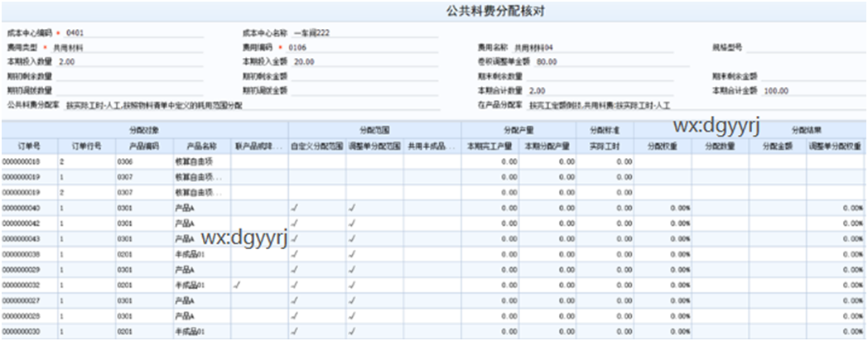
Task: Click the 本期合计数量 field with 2.00
Action: tap(600, 90)
